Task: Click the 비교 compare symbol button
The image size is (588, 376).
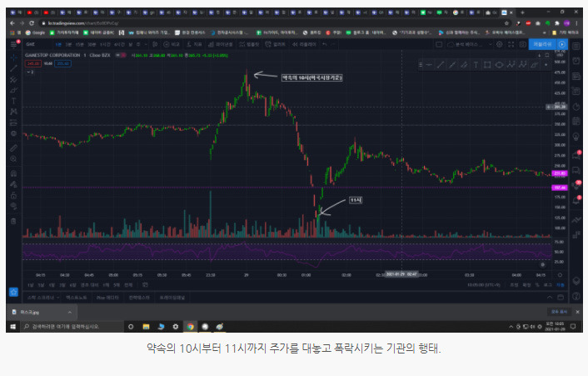Action: pyautogui.click(x=171, y=44)
